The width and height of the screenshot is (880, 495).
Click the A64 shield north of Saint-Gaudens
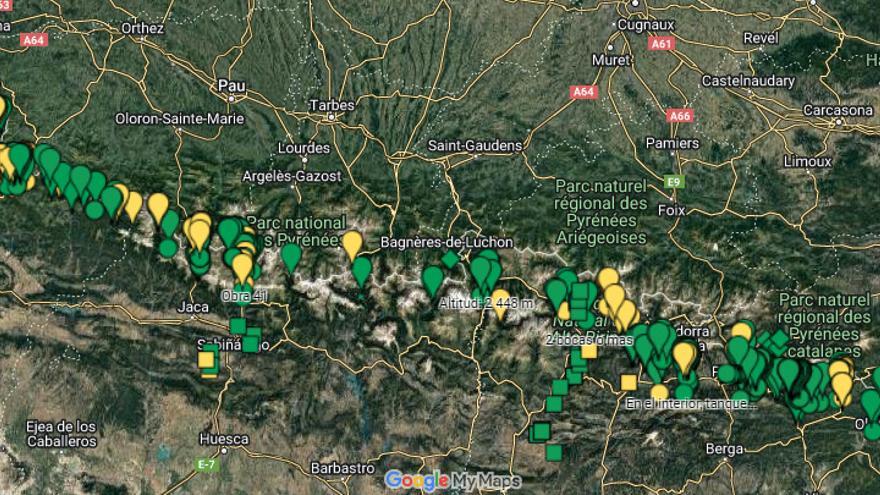click(584, 91)
